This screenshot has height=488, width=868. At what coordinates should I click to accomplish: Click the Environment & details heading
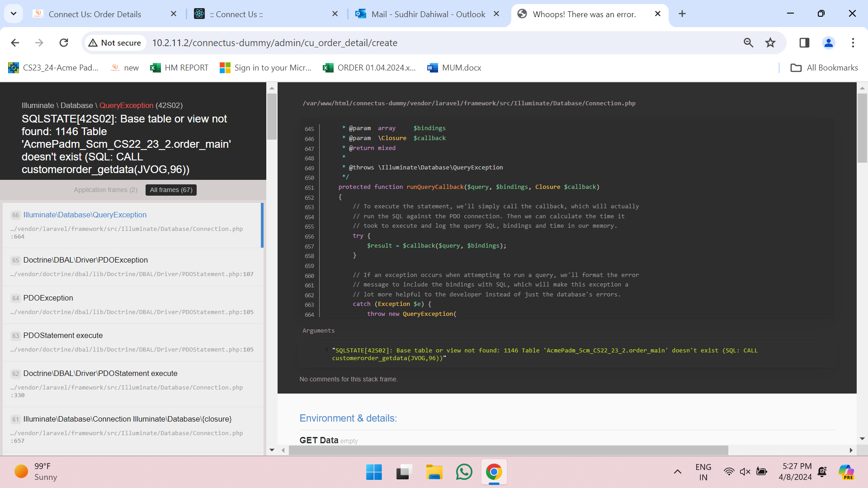348,418
